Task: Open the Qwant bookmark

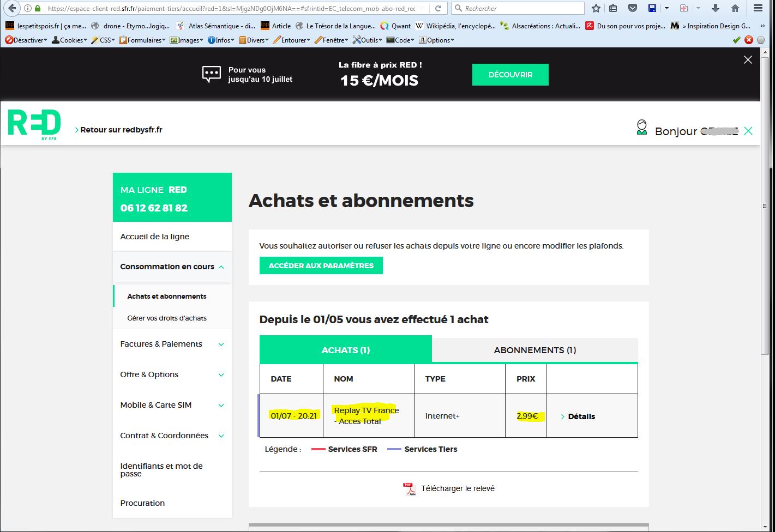Action: coord(396,26)
